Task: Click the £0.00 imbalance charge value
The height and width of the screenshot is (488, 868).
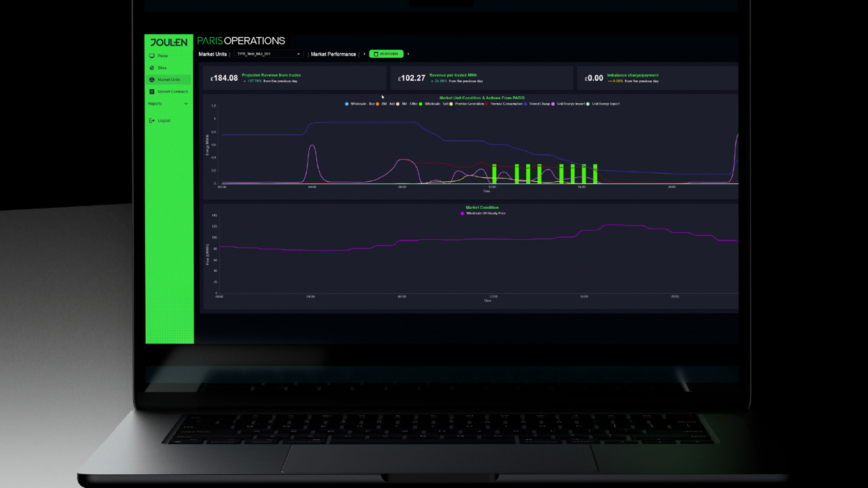Action: 594,78
